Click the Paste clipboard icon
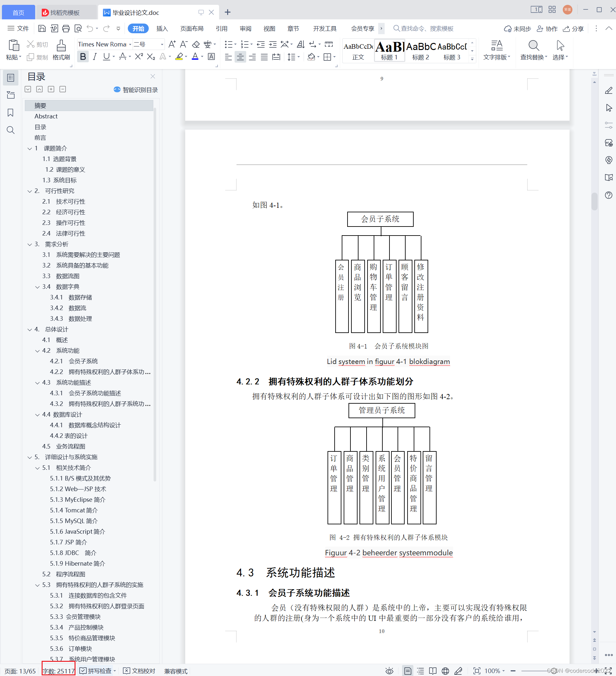The image size is (616, 676). [14, 45]
